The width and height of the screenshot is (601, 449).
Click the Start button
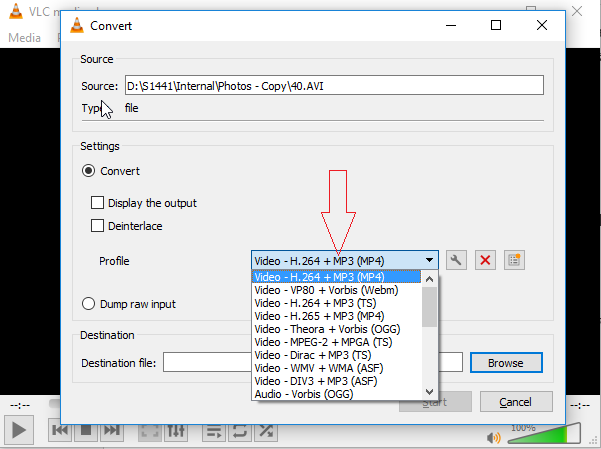435,402
